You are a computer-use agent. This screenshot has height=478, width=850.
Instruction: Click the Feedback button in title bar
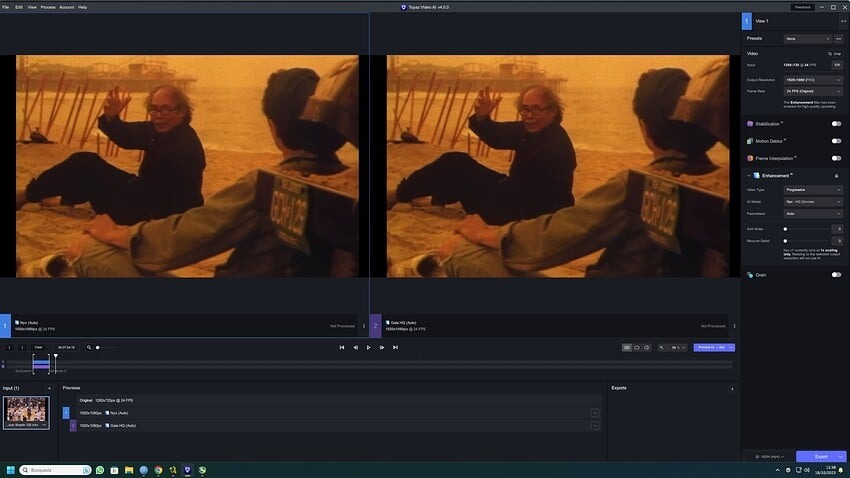(x=802, y=7)
